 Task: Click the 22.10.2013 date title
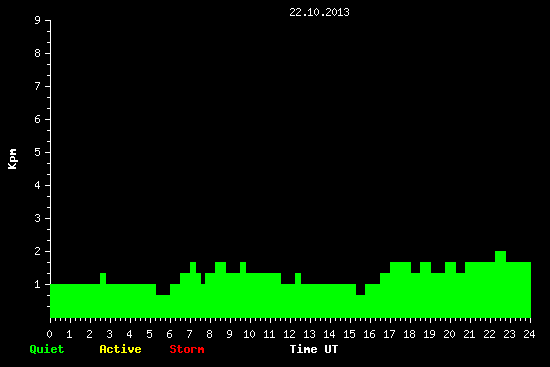click(x=319, y=12)
